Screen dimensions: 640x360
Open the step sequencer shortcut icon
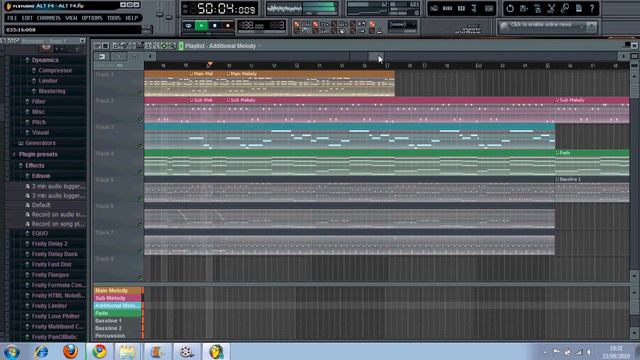[447, 8]
